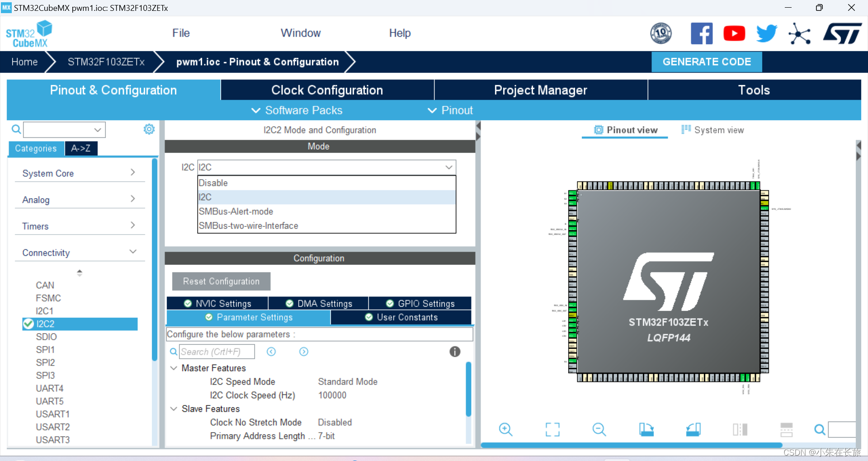
Task: Zoom in on the pinout view
Action: 505,429
